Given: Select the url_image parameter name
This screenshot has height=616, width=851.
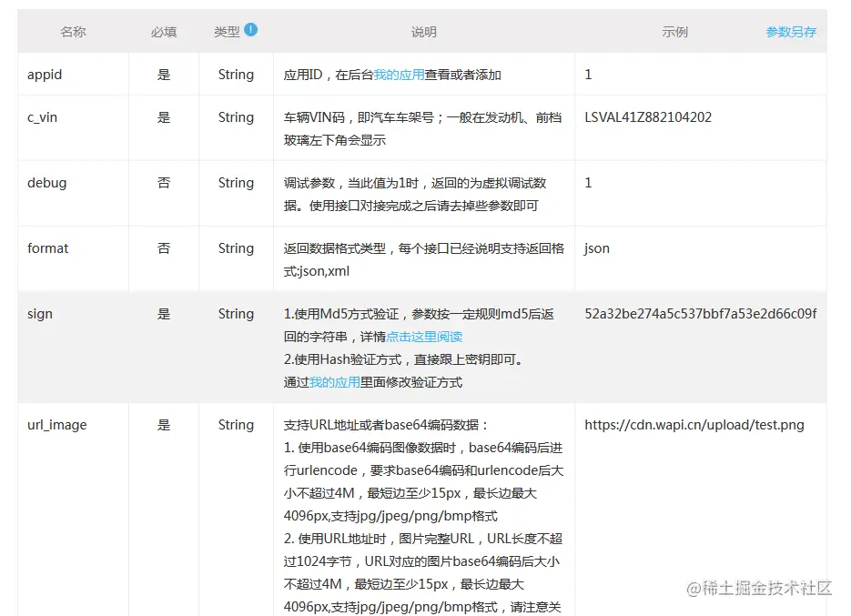Looking at the screenshot, I should pos(57,426).
